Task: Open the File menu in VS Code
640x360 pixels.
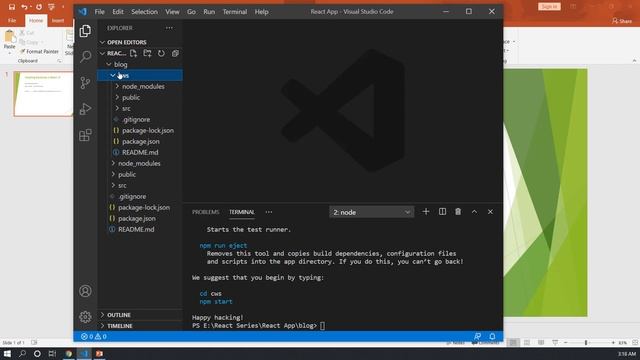Action: (x=100, y=12)
